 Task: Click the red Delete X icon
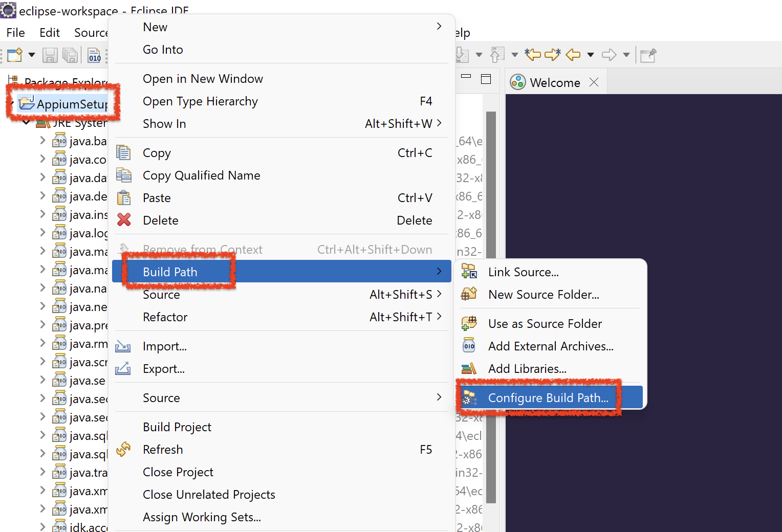coord(124,220)
